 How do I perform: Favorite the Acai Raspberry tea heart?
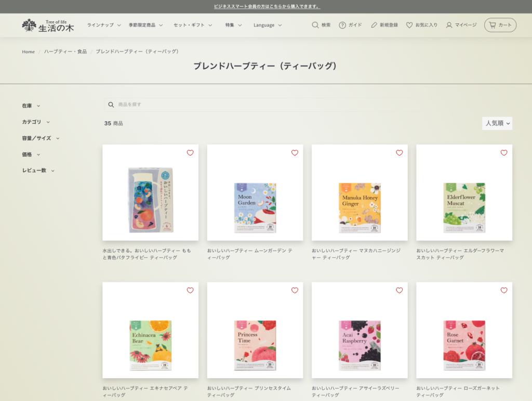pyautogui.click(x=400, y=290)
